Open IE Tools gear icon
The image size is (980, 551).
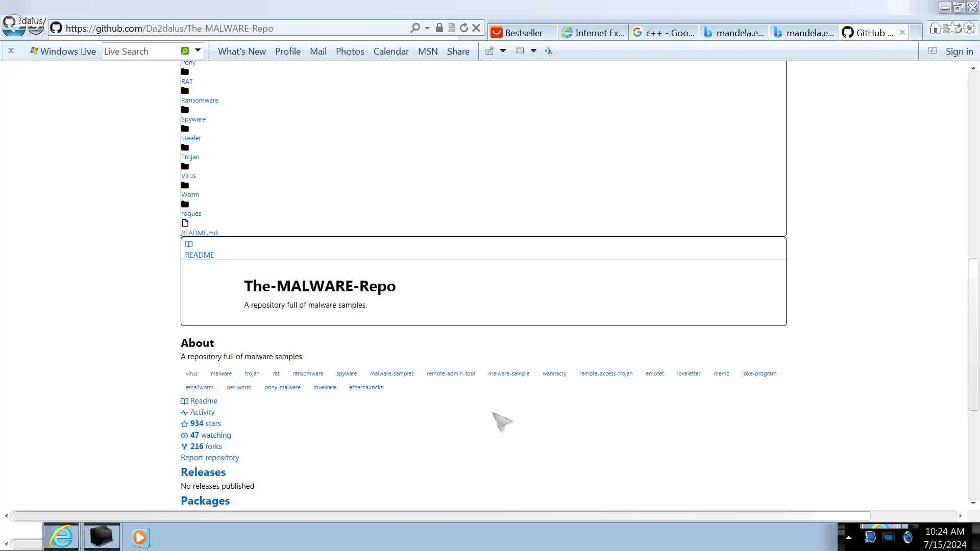pos(969,29)
